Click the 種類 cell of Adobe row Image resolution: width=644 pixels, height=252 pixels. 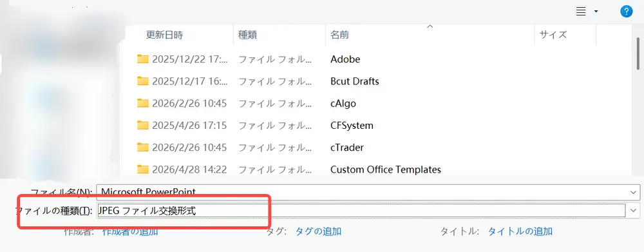[x=275, y=59]
